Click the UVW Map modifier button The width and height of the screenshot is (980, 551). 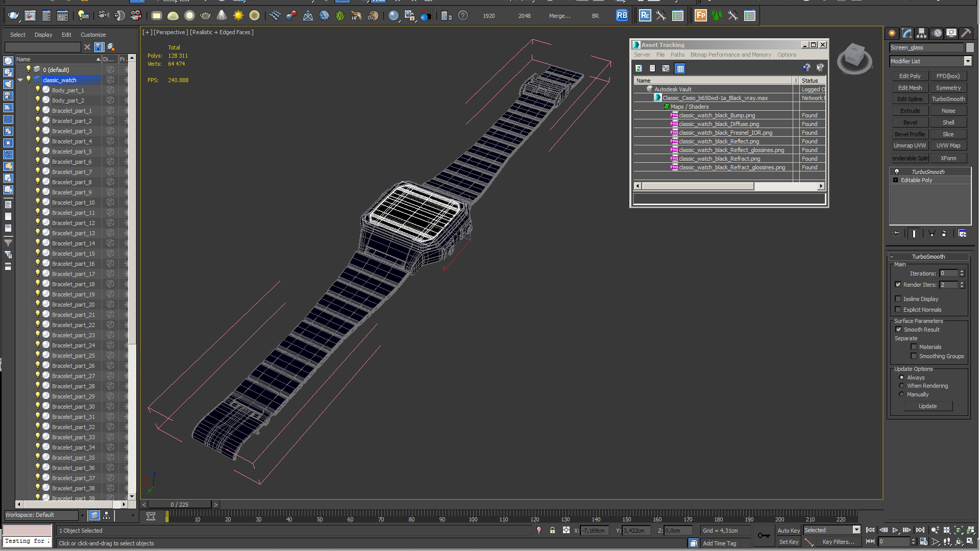pos(948,146)
